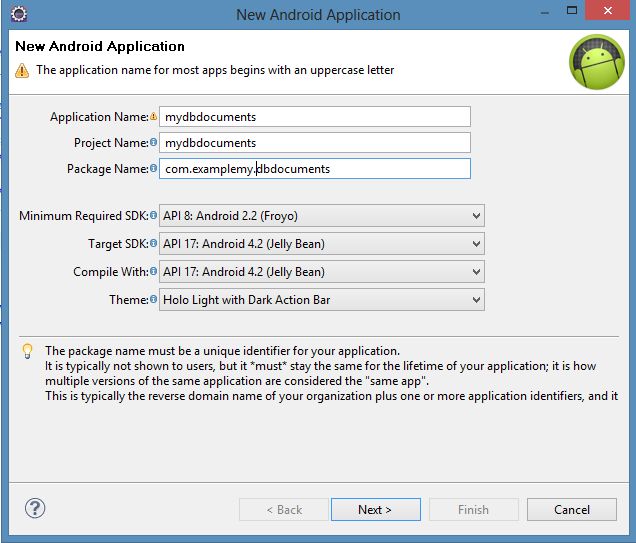The image size is (636, 543).
Task: Click the info icon beside Target SDK
Action: click(153, 244)
